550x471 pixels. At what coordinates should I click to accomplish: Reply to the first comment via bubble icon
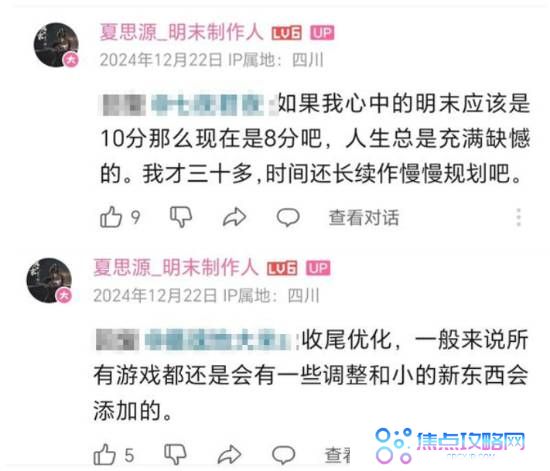click(x=288, y=217)
